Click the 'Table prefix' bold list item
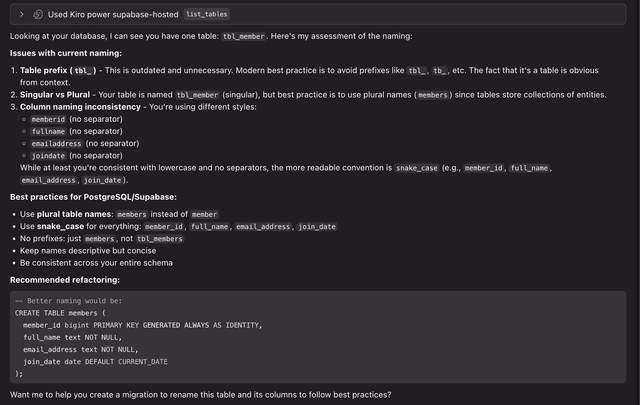 (59, 70)
